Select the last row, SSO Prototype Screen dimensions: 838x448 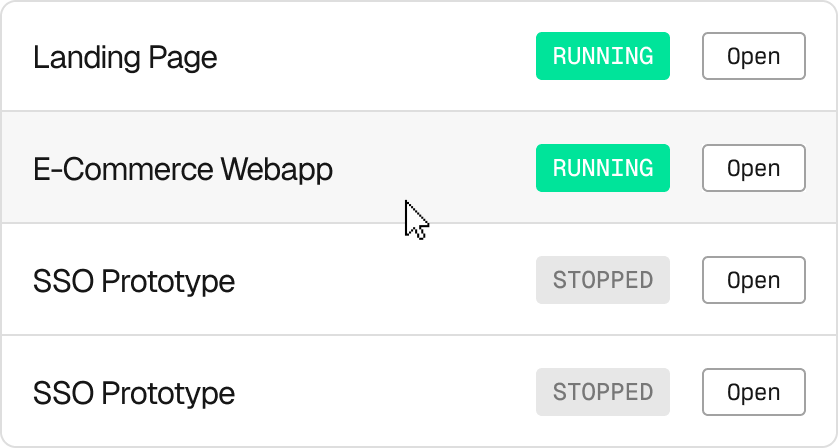400,393
